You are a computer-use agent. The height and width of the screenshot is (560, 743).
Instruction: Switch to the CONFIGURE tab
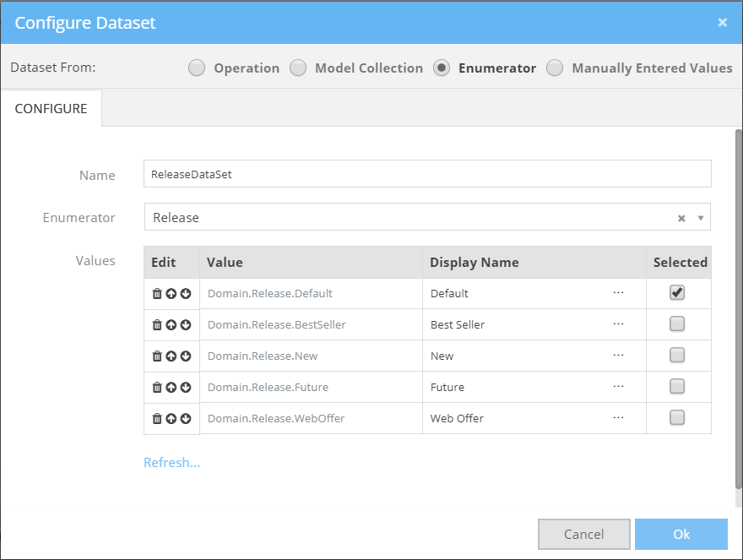52,108
